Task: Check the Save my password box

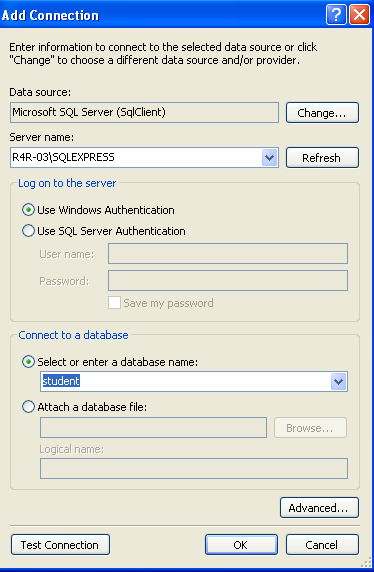Action: [114, 303]
